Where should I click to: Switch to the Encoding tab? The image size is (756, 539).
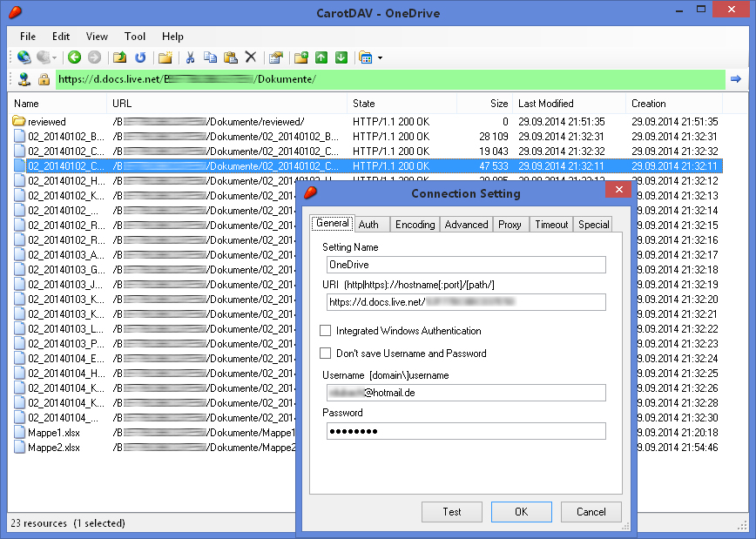[415, 225]
